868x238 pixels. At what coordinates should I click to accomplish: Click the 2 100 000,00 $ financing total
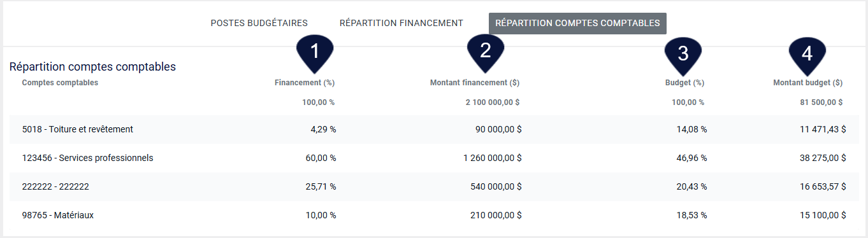pyautogui.click(x=493, y=102)
